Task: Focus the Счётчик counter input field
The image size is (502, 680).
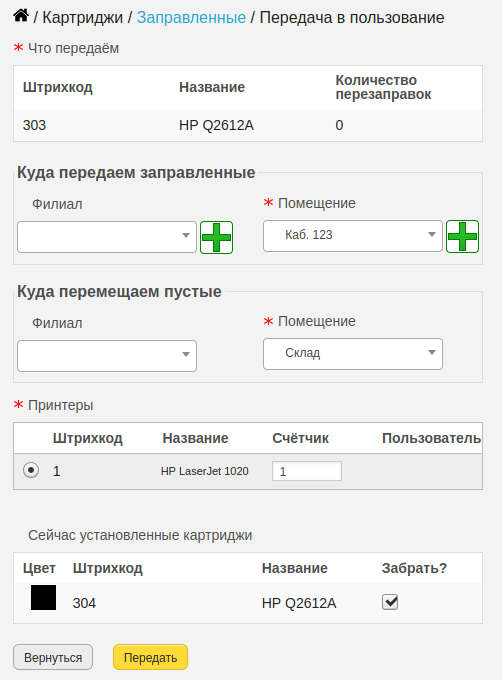Action: pos(307,471)
